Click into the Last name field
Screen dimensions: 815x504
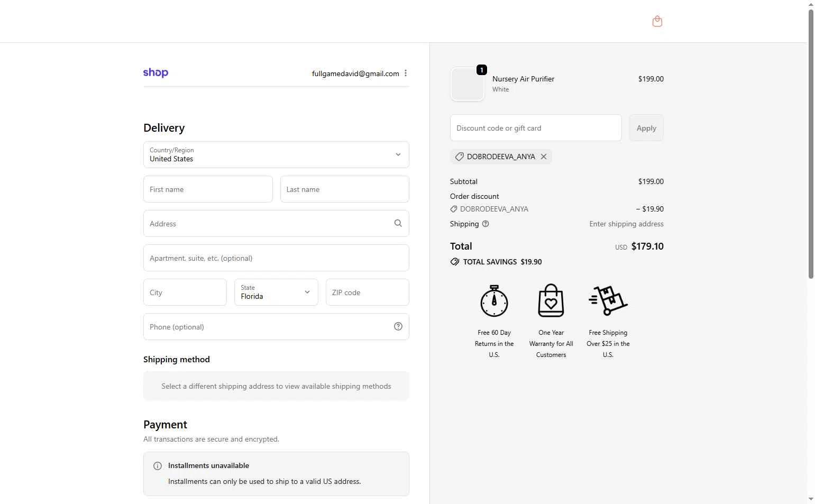click(x=344, y=189)
